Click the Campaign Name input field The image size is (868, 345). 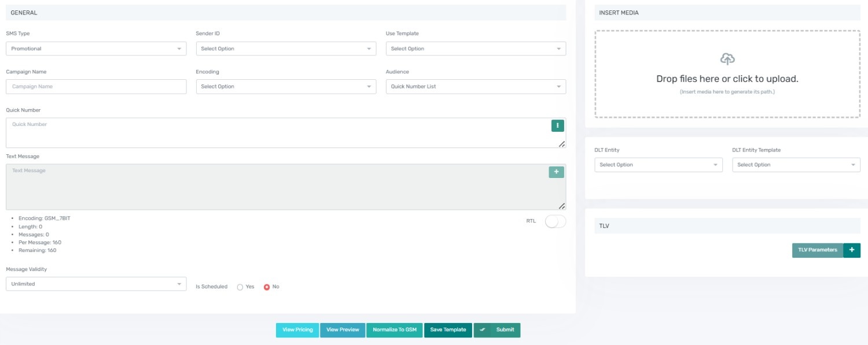pyautogui.click(x=95, y=86)
